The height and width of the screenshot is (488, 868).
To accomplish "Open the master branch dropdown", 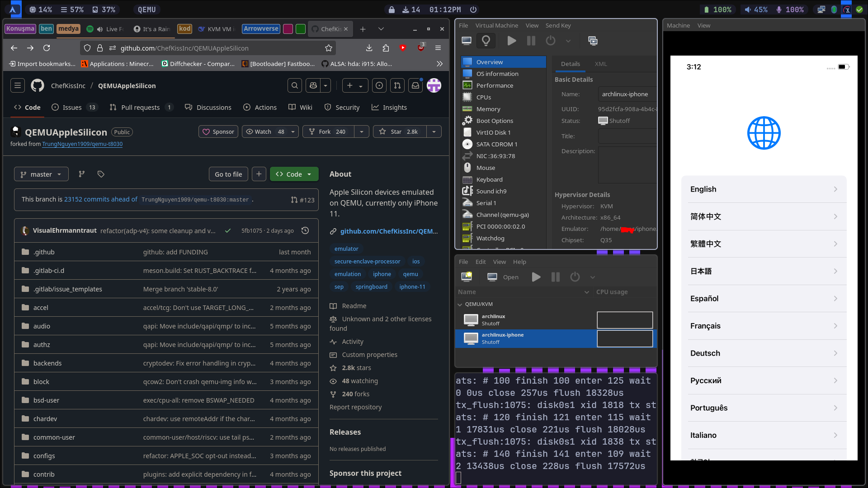I will (41, 174).
